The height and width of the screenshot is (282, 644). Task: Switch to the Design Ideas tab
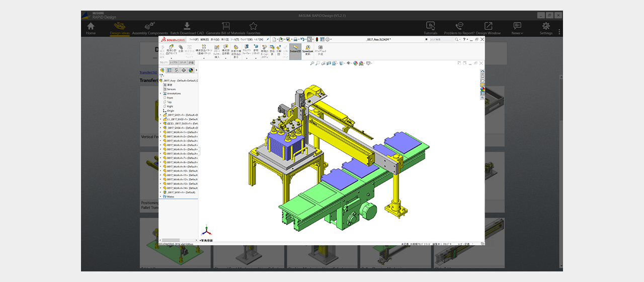(120, 29)
